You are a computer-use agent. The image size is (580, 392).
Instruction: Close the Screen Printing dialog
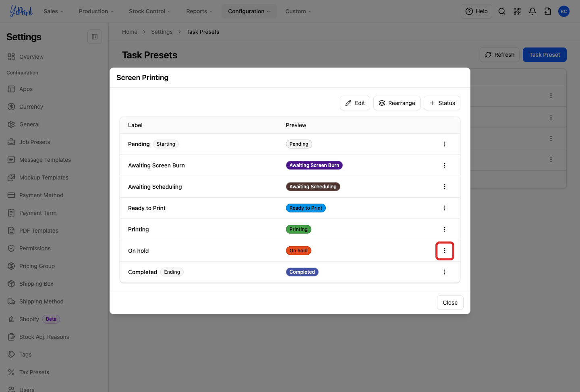click(x=450, y=303)
